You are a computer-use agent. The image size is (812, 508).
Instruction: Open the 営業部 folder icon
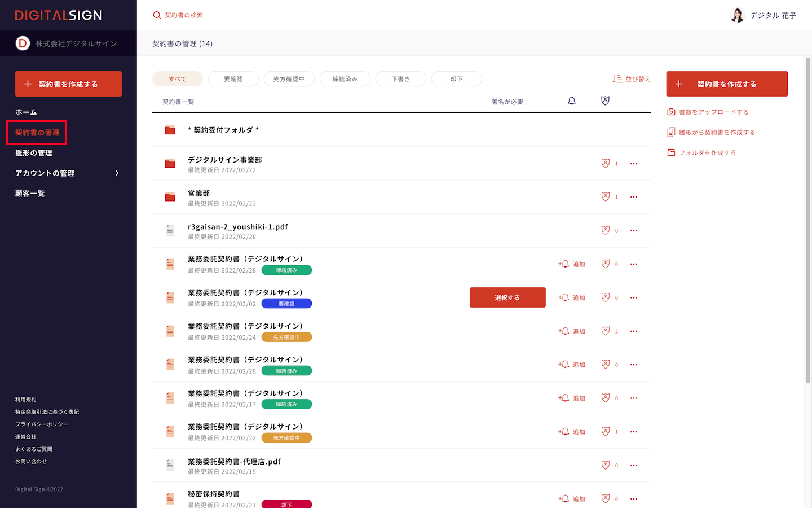[x=170, y=197]
